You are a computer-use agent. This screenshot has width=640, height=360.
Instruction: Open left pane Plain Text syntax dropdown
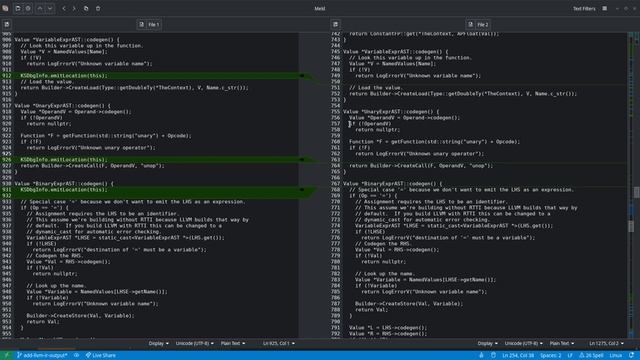(x=233, y=343)
